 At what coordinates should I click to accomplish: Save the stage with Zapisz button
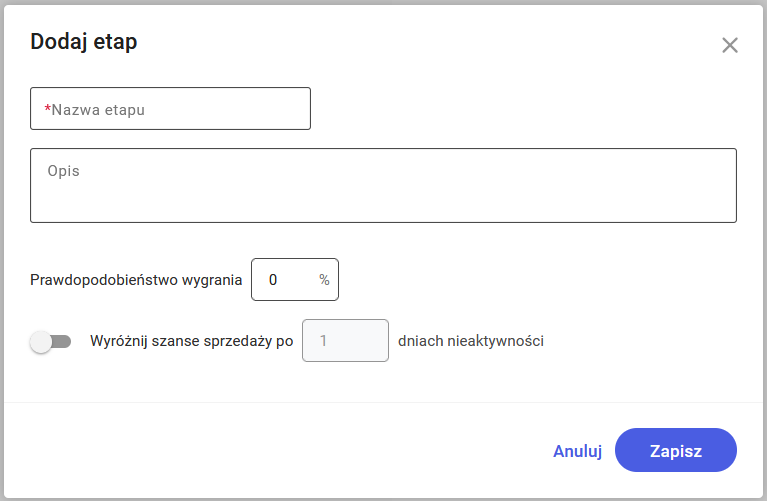675,451
